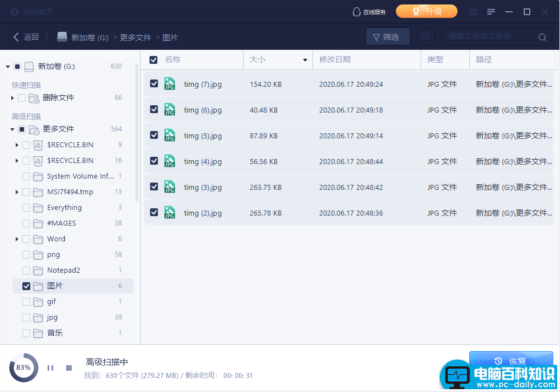This screenshot has width=560, height=392.
Task: Expand the first $RECYCLE.BIN with 9 items
Action: 17,145
